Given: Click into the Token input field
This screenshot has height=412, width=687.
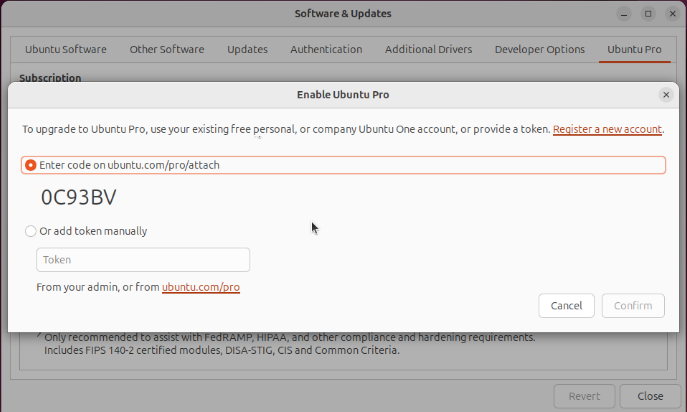Looking at the screenshot, I should click(x=143, y=259).
